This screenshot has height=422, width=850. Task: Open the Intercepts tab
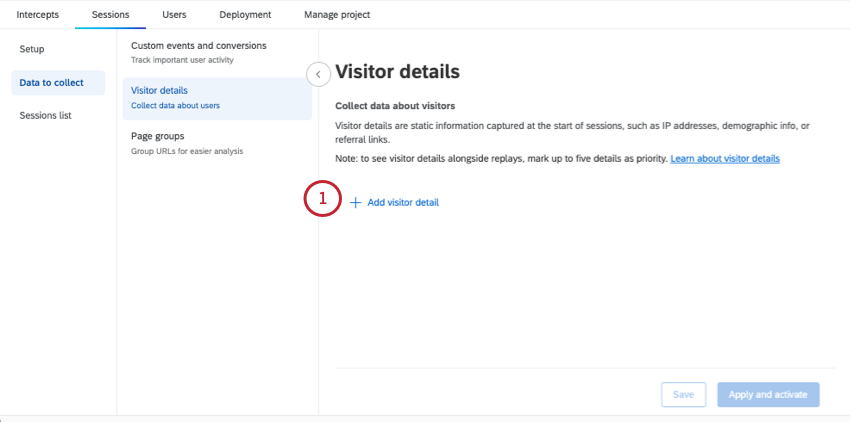click(x=38, y=15)
